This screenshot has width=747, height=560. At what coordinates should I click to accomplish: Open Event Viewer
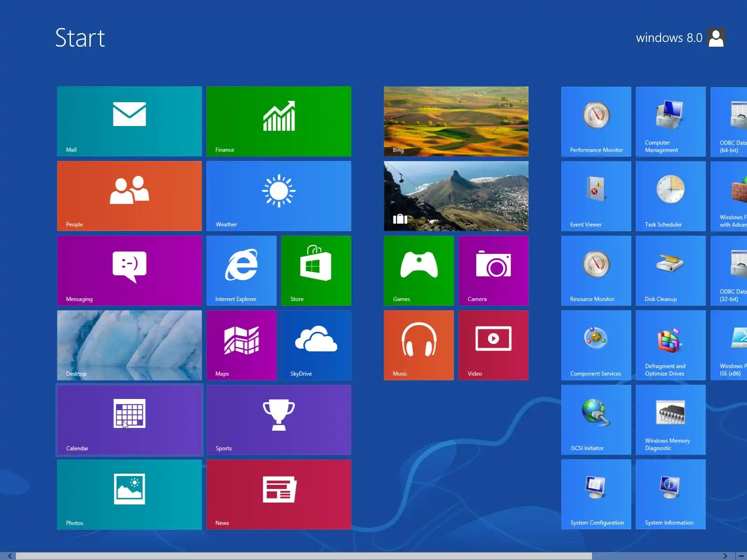596,196
